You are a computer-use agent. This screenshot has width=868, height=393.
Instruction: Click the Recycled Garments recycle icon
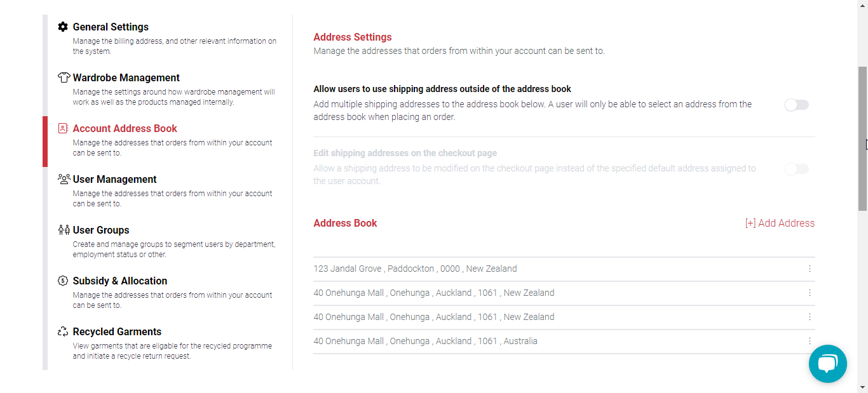click(63, 331)
